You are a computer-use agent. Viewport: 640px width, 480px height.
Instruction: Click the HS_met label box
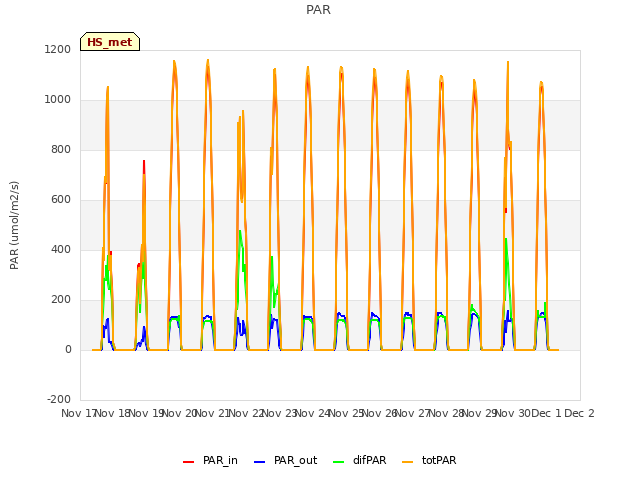[110, 42]
